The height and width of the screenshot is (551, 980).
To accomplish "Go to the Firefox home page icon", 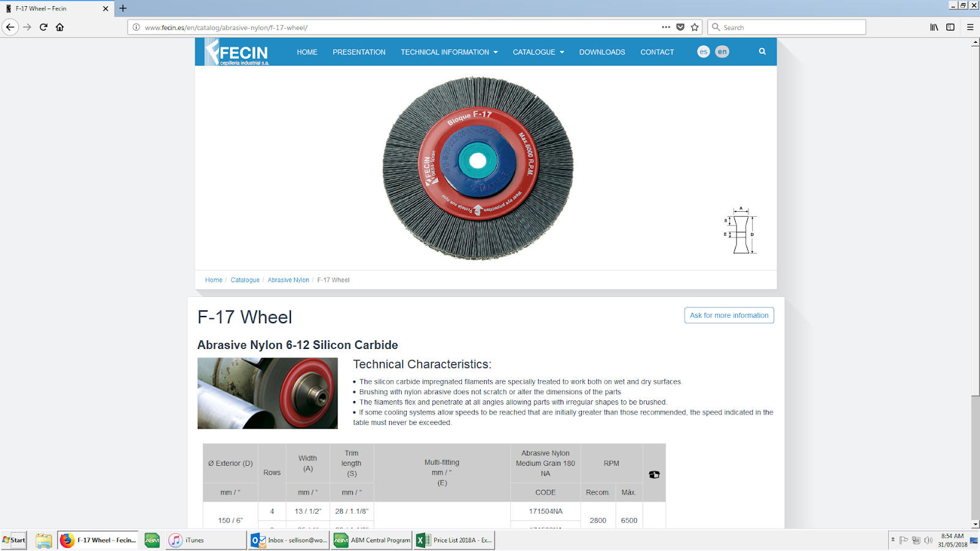I will click(x=59, y=27).
